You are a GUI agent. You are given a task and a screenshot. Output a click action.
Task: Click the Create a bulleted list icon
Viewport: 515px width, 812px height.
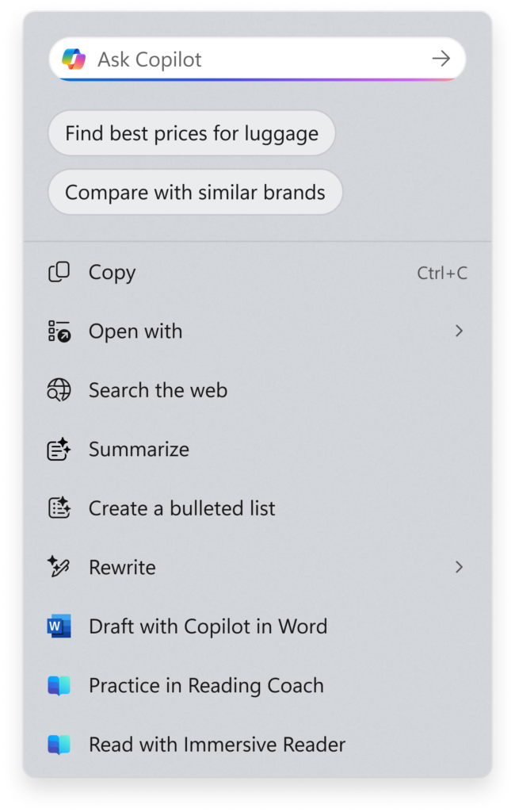[59, 507]
